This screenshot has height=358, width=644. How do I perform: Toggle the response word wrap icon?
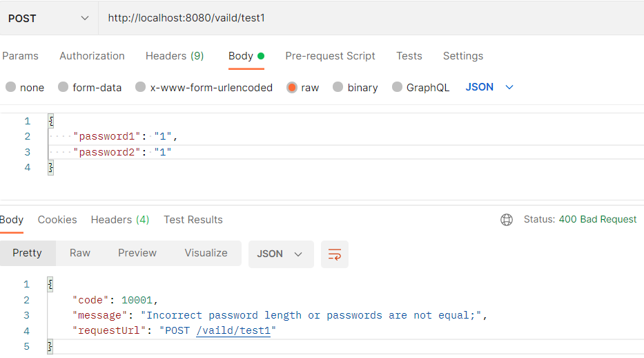click(x=334, y=254)
